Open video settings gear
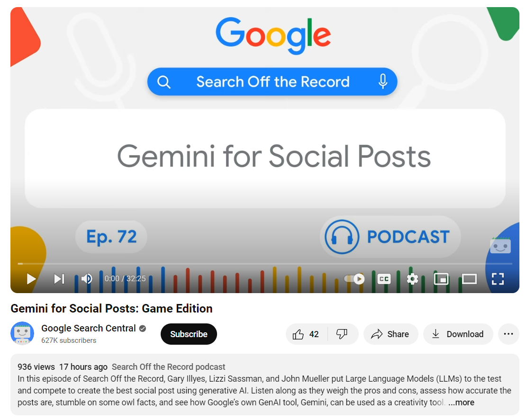 click(x=412, y=278)
